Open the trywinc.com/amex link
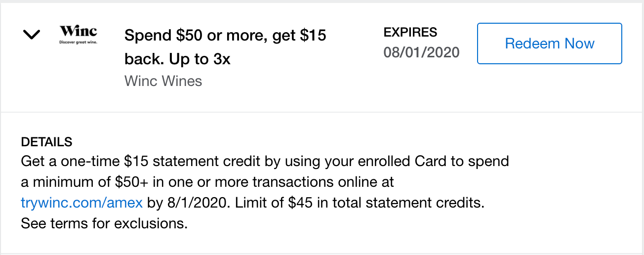The width and height of the screenshot is (644, 255). coord(82,203)
